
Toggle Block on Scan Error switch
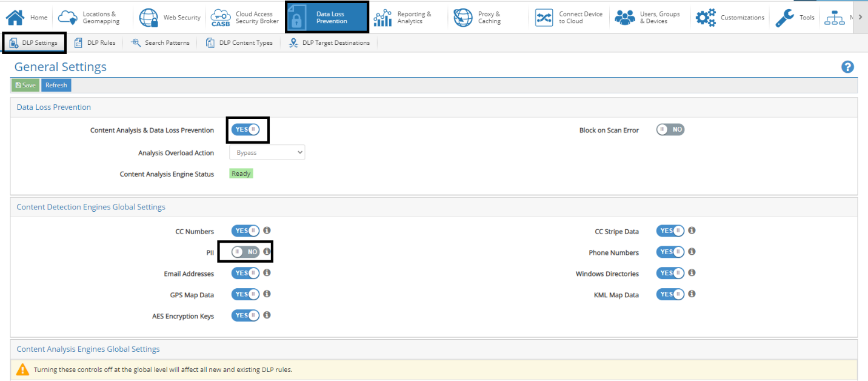tap(670, 130)
